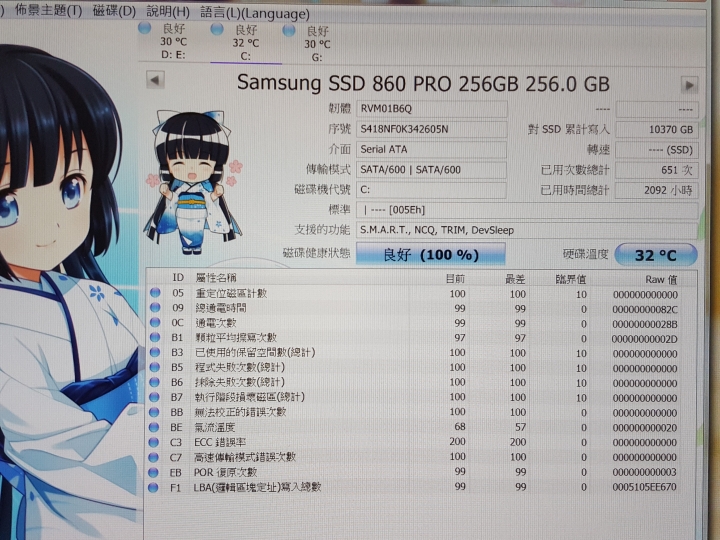Click the Raw 值 column header
Viewport: 720px width, 540px height.
[661, 280]
